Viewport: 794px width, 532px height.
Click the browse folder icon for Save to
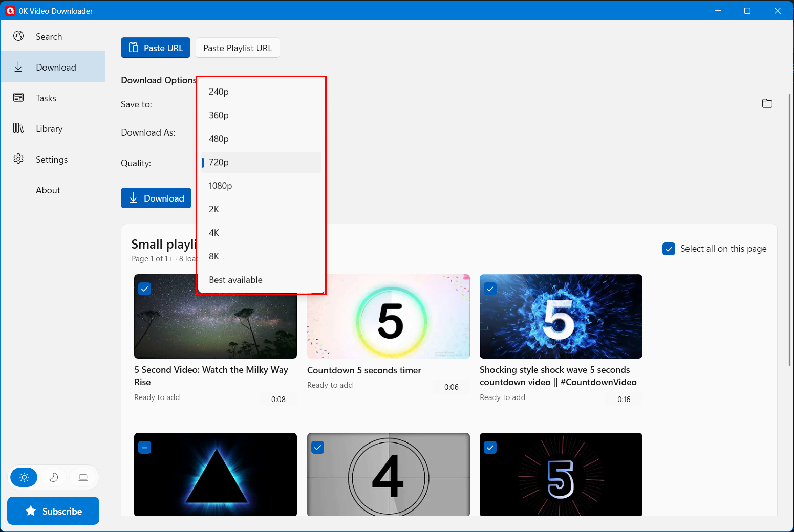coord(767,104)
